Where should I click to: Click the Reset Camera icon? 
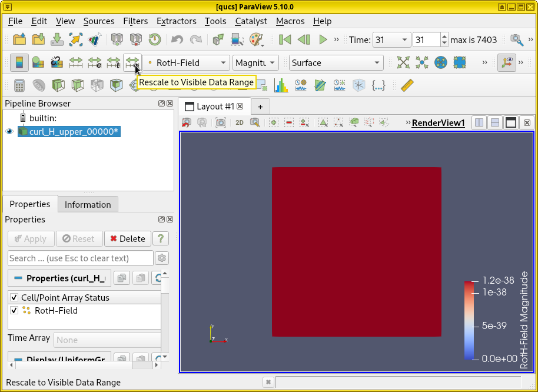(403, 62)
